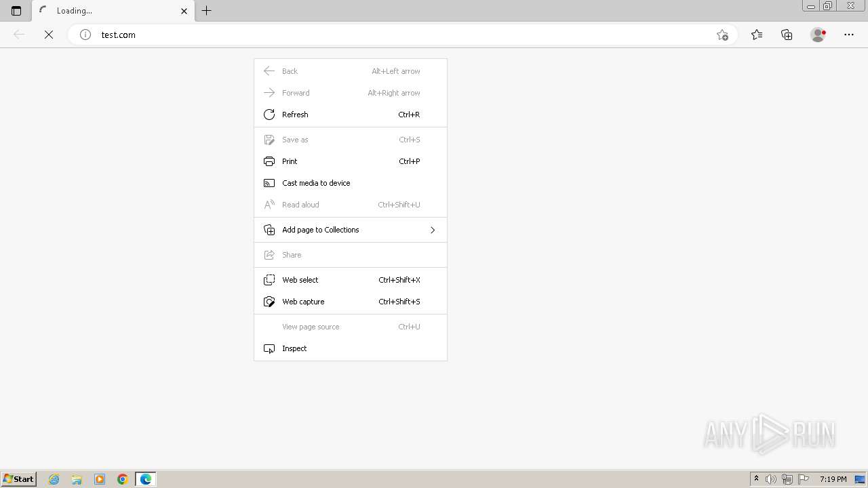Open Settings and more ellipsis menu
Image resolution: width=868 pixels, height=488 pixels.
coord(849,35)
